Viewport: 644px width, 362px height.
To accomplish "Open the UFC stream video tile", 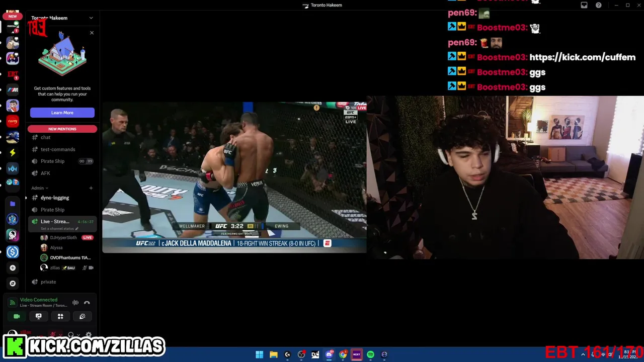I will pyautogui.click(x=234, y=177).
